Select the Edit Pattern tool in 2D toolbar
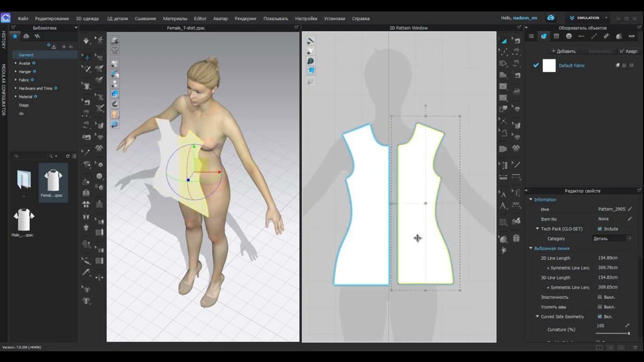The width and height of the screenshot is (644, 362). click(504, 52)
